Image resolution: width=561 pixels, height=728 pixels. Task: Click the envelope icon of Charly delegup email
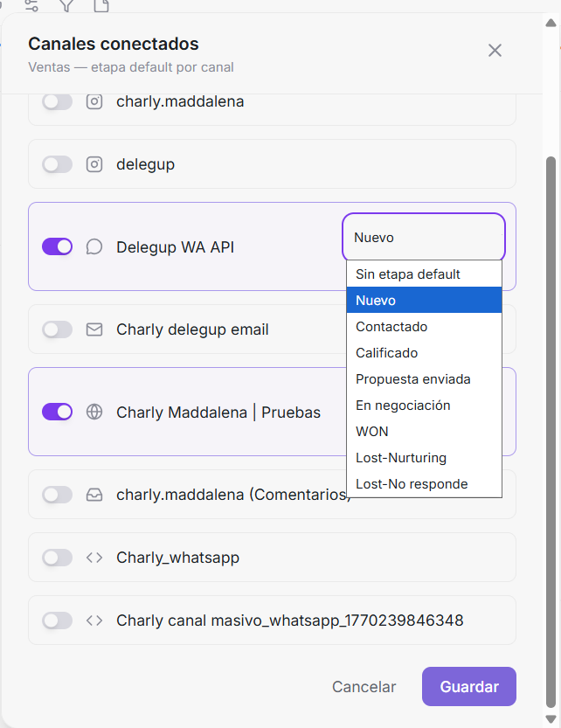pos(94,329)
